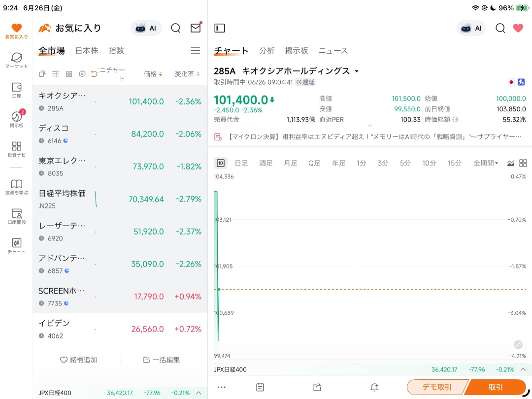Screen dimensions: 532x399
Task: Select the 日足 chart interval
Action: pyautogui.click(x=241, y=163)
